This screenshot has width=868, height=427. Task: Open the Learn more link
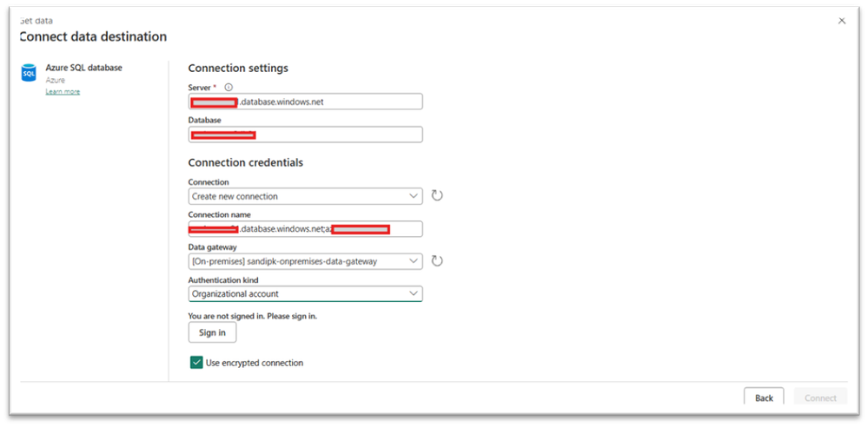click(x=63, y=92)
